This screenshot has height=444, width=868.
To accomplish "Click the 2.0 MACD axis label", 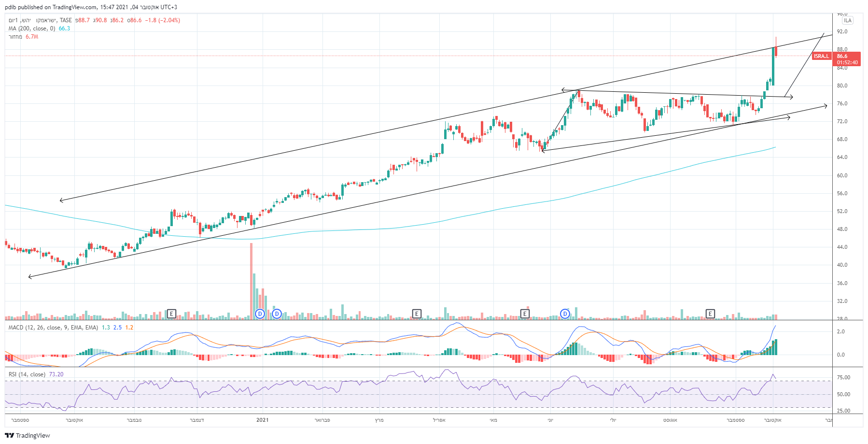I will pyautogui.click(x=841, y=332).
